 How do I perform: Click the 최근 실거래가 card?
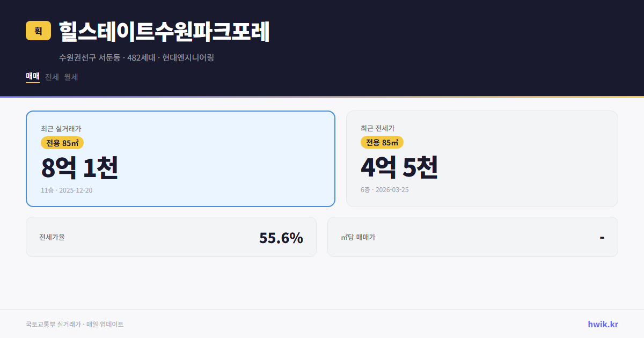tap(180, 158)
